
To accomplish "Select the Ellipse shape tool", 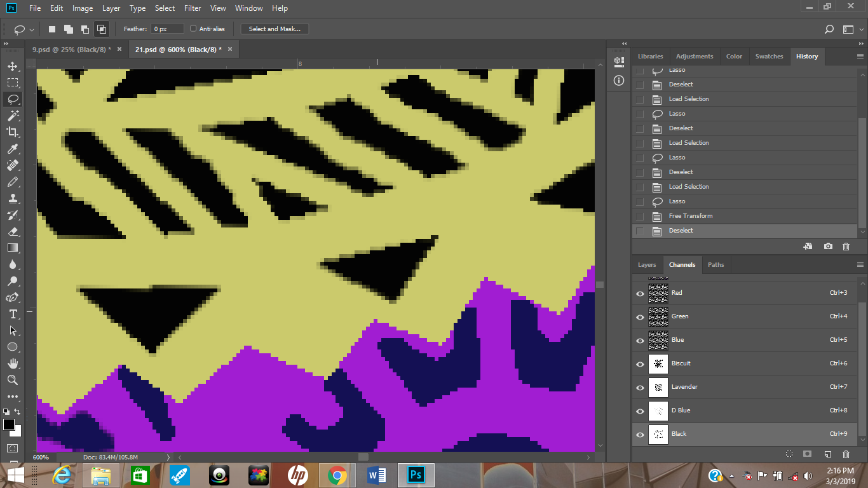I will tap(13, 347).
